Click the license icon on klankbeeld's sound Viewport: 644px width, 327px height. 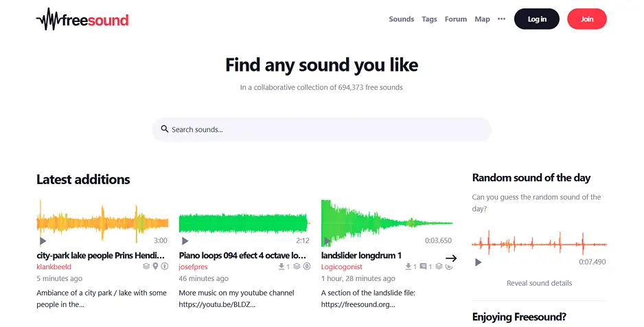pyautogui.click(x=165, y=266)
